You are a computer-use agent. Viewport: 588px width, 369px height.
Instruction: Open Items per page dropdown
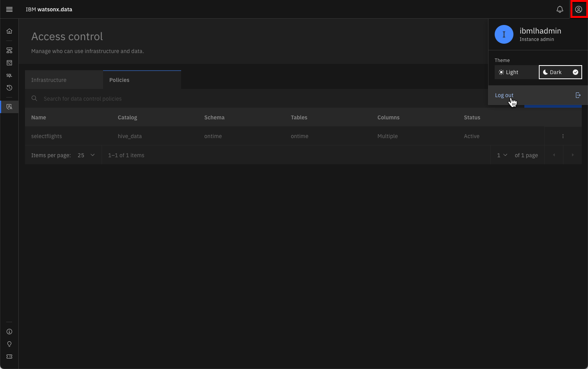coord(86,155)
